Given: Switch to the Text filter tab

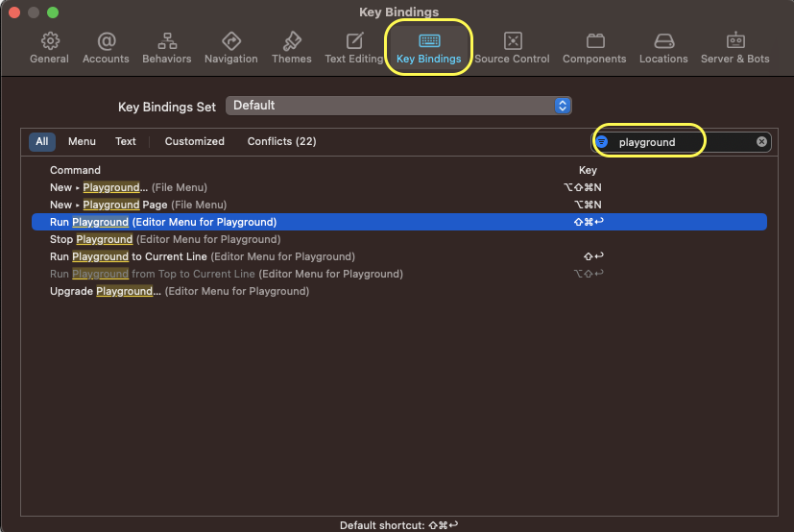Looking at the screenshot, I should tap(126, 141).
